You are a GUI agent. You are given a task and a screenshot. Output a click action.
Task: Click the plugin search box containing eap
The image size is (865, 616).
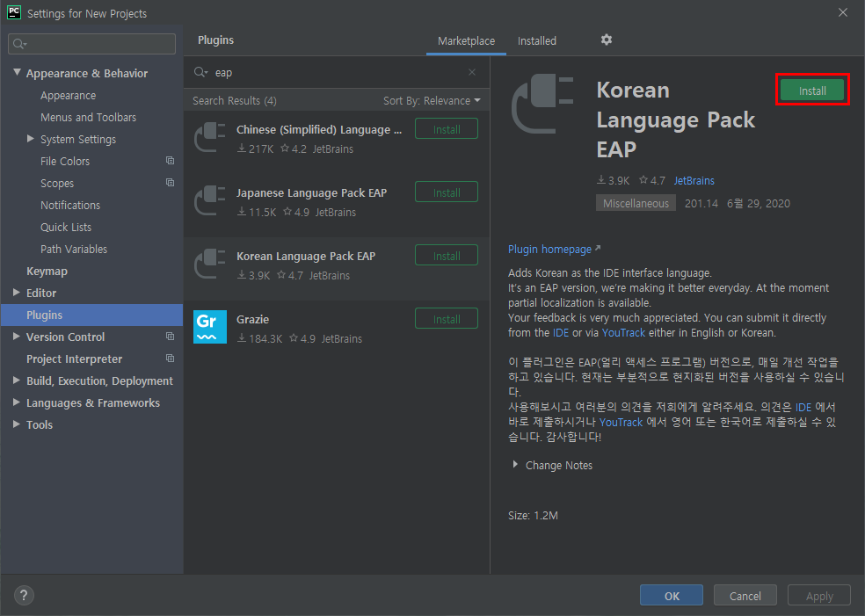click(x=337, y=72)
